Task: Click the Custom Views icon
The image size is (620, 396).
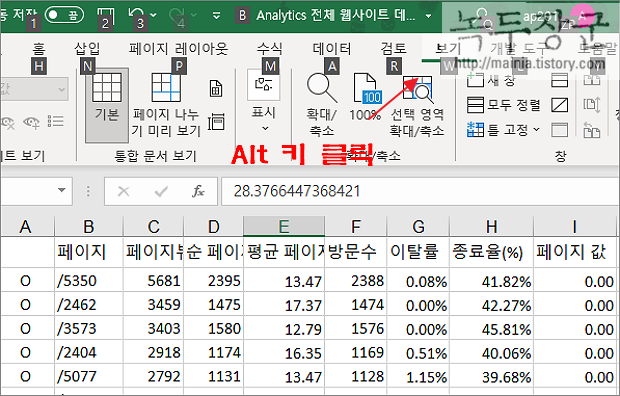Action: [x=216, y=122]
